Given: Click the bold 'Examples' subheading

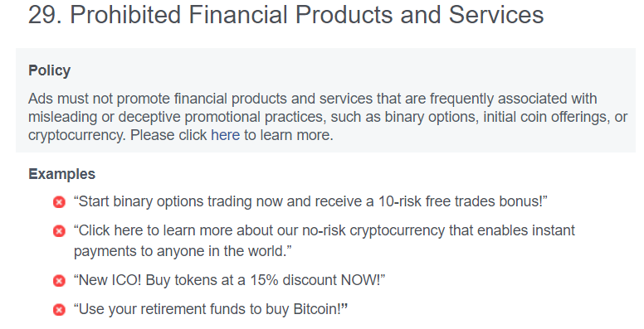Looking at the screenshot, I should point(61,174).
